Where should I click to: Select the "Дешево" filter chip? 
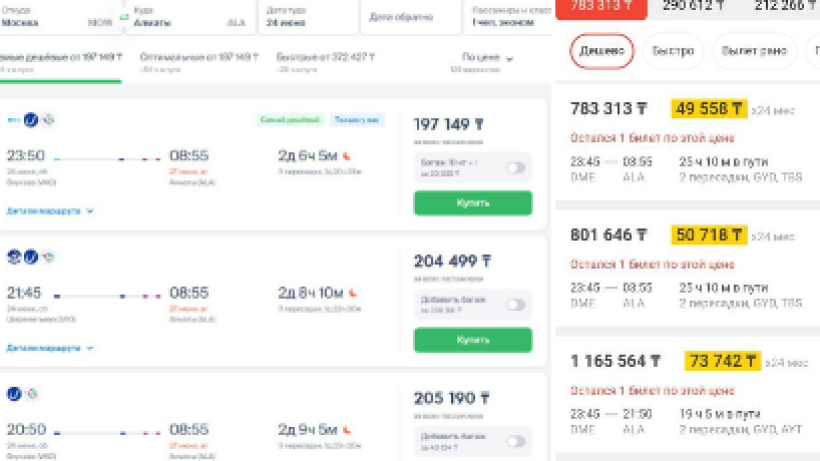(602, 51)
